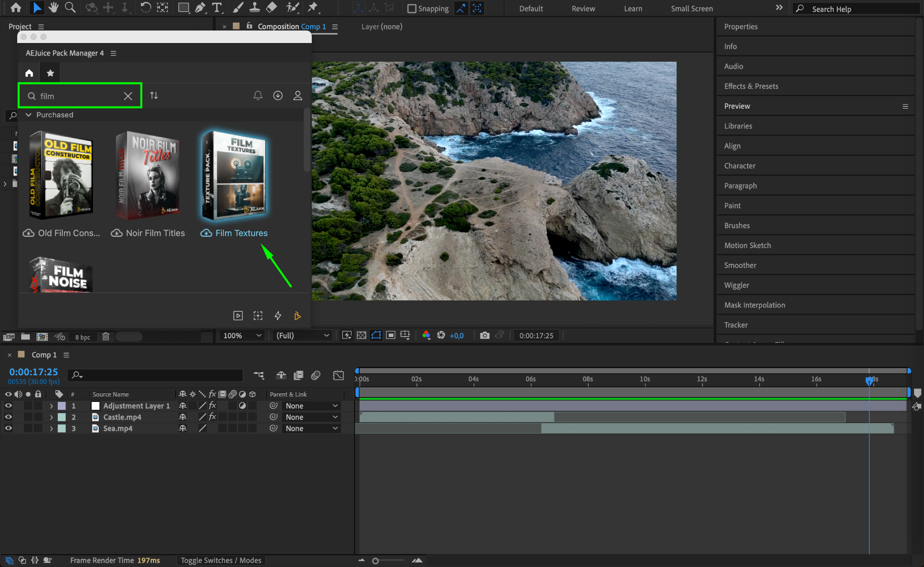The width and height of the screenshot is (924, 567).
Task: Click AEJuice notifications bell icon
Action: point(258,96)
